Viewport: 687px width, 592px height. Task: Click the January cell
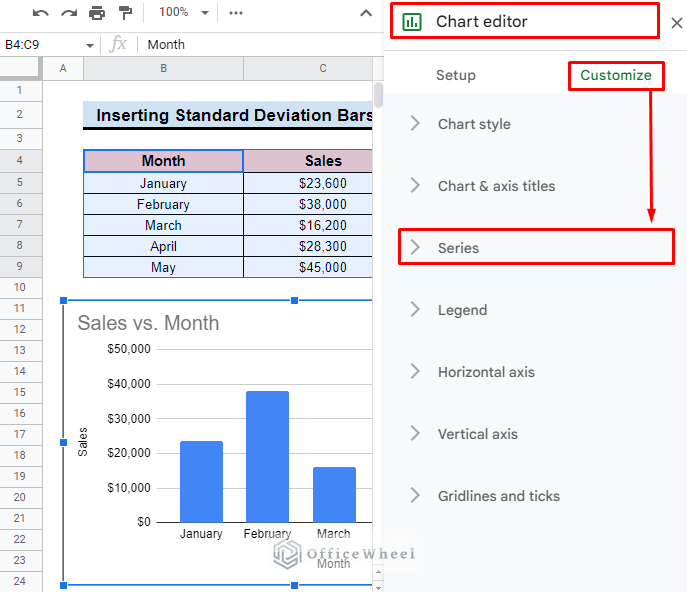click(163, 183)
